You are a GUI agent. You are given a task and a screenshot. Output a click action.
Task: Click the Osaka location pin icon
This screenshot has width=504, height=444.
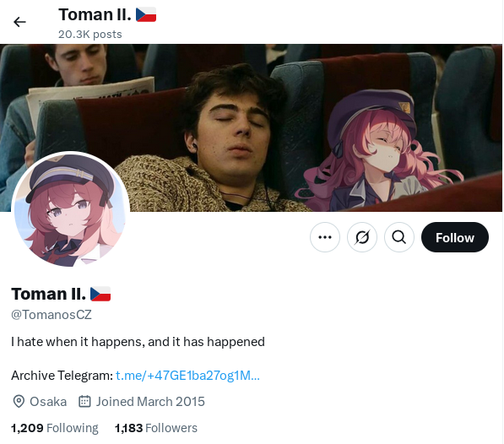point(19,402)
